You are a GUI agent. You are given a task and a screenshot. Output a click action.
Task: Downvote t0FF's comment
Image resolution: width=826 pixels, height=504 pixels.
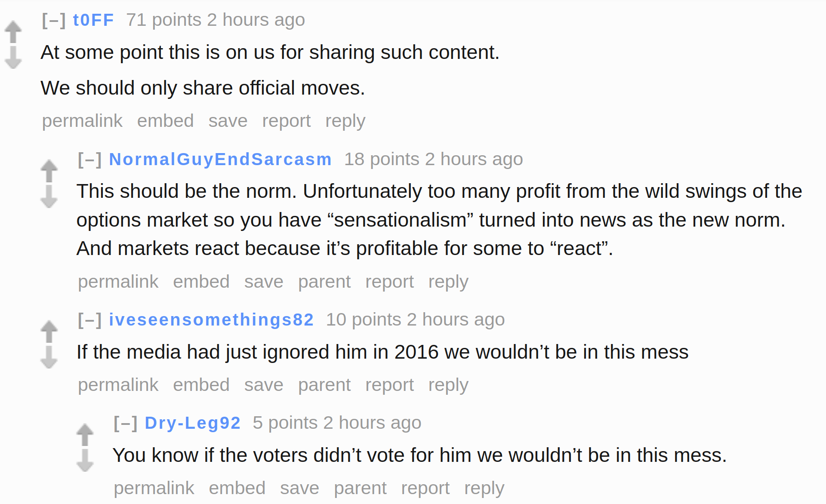click(x=13, y=58)
